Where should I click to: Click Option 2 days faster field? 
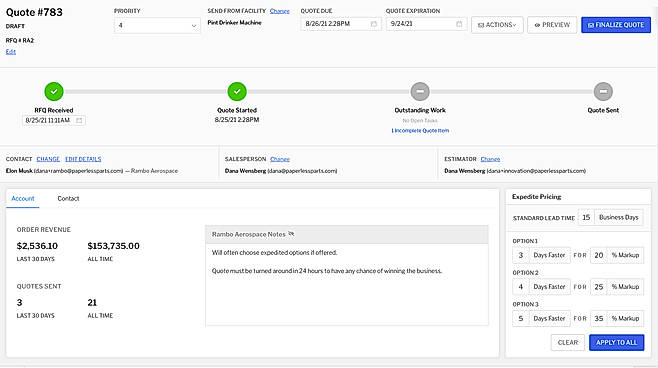pos(521,287)
